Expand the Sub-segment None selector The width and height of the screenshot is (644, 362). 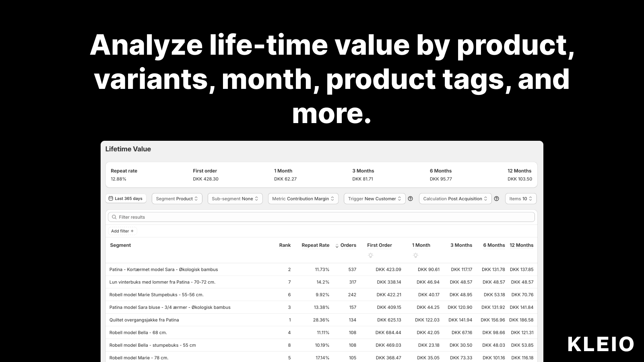point(235,198)
